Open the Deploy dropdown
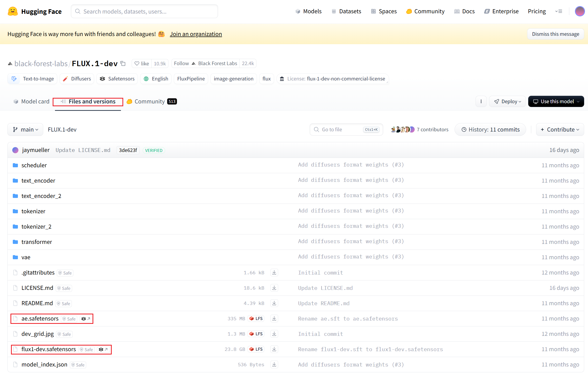Image resolution: width=588 pixels, height=379 pixels. [x=507, y=101]
